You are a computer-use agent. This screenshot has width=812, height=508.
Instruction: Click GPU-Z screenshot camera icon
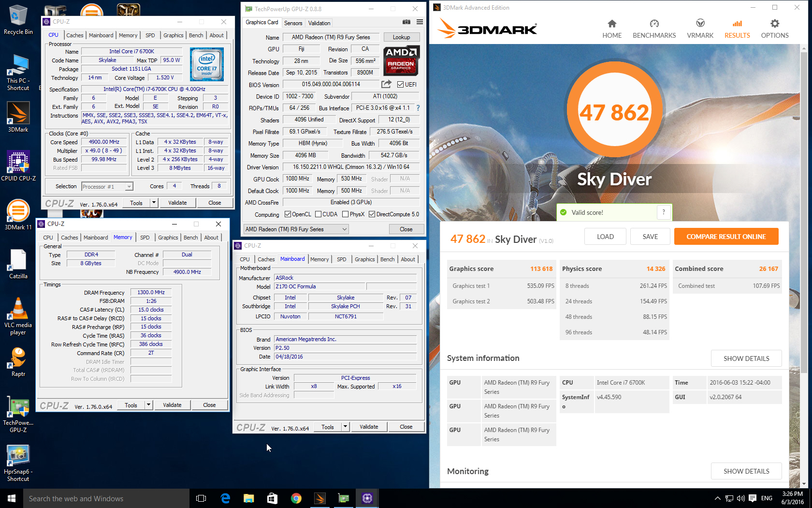(x=406, y=22)
